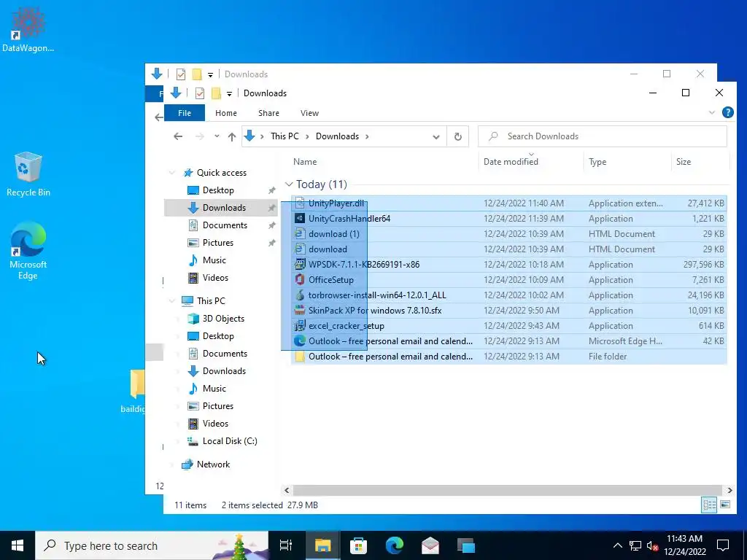The width and height of the screenshot is (747, 560).
Task: Open 3D Objects in navigation pane
Action: pyautogui.click(x=223, y=319)
